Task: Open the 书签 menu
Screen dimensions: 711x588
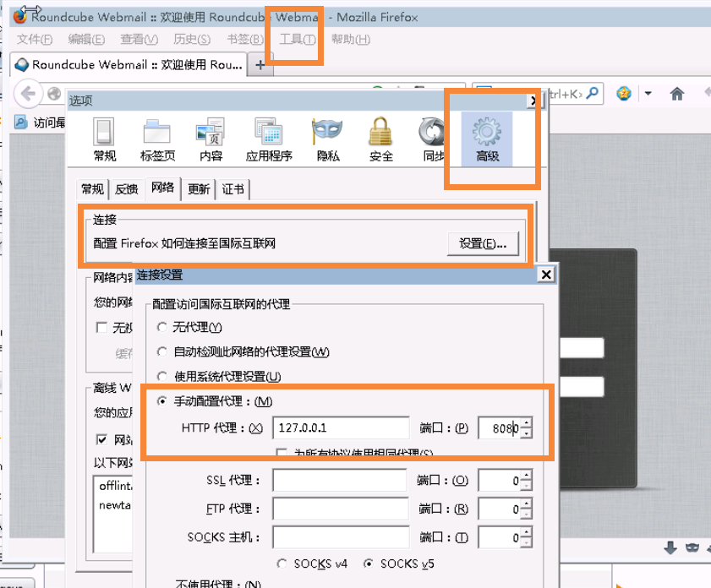Action: point(245,40)
